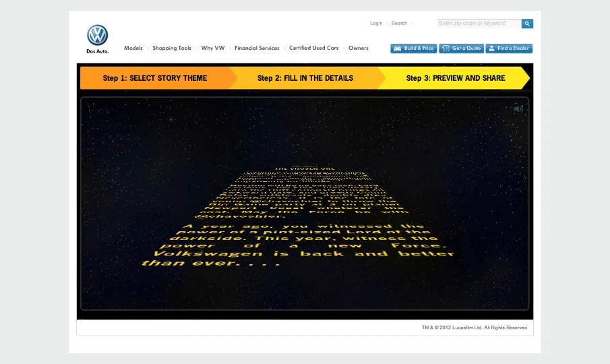This screenshot has height=364, width=610.
Task: Open the Search link
Action: click(x=399, y=24)
